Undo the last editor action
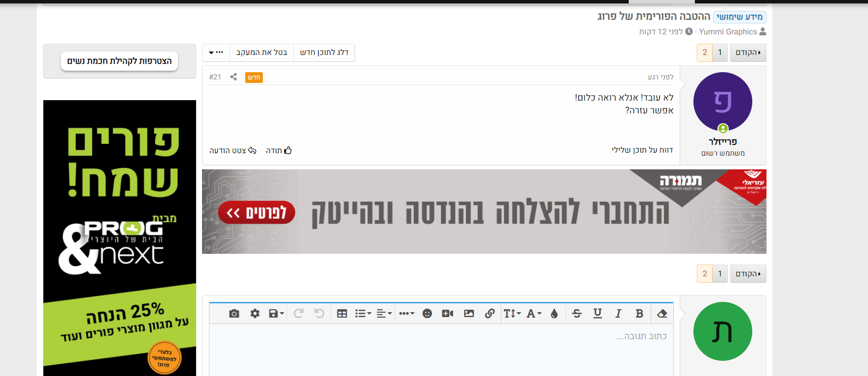This screenshot has width=868, height=376. coord(319,314)
